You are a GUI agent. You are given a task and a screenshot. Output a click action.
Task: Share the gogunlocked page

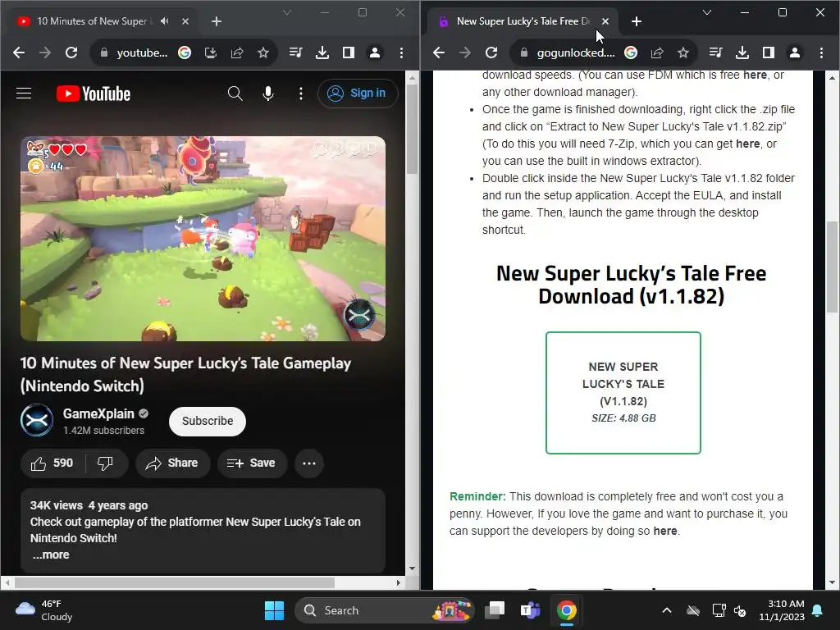[657, 52]
